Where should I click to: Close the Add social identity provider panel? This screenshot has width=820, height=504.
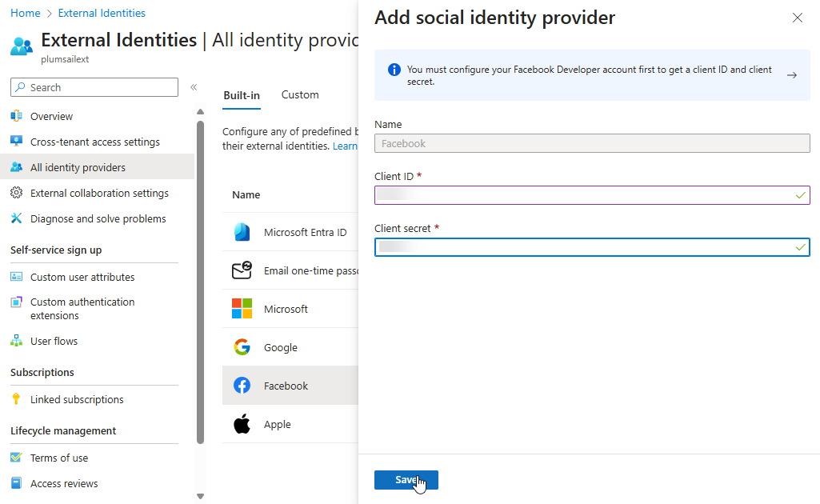797,18
